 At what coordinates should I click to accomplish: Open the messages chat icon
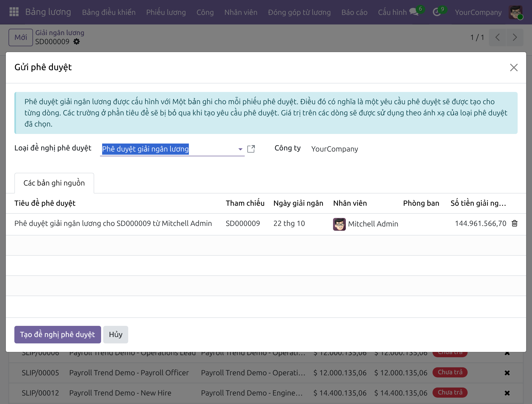tap(414, 12)
